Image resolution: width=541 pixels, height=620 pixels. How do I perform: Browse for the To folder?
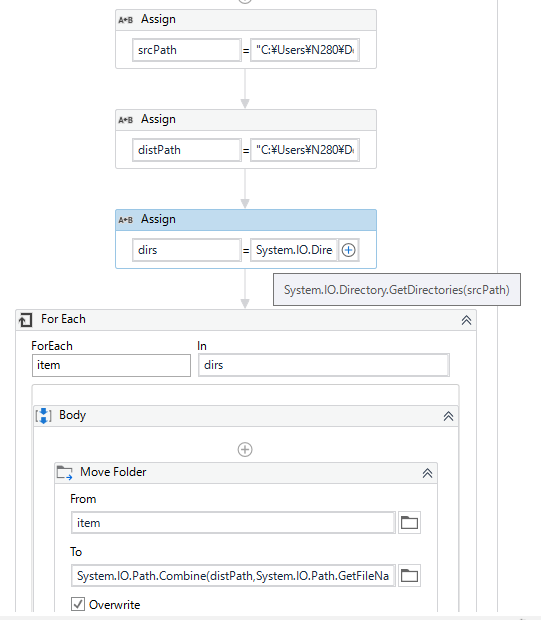pos(409,575)
